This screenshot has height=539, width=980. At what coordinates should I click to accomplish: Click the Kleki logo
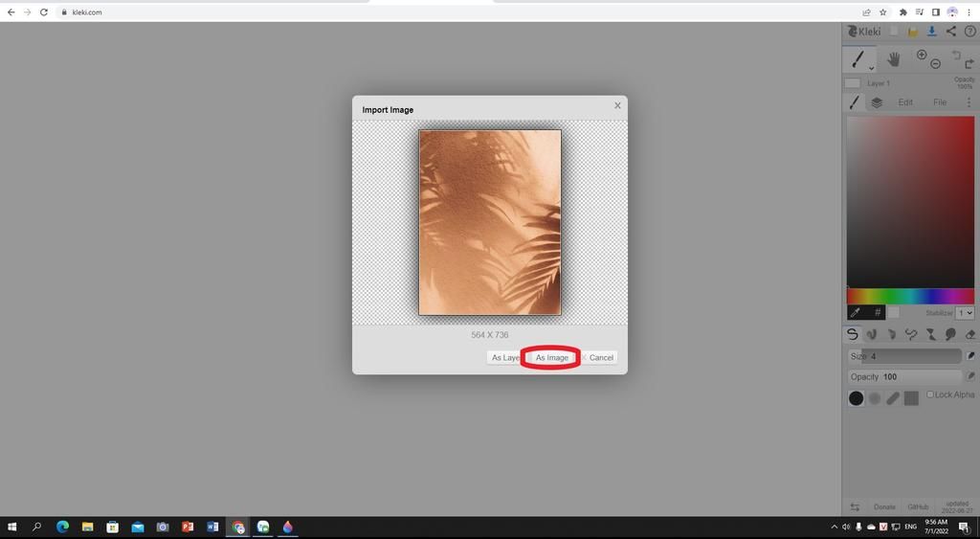864,32
